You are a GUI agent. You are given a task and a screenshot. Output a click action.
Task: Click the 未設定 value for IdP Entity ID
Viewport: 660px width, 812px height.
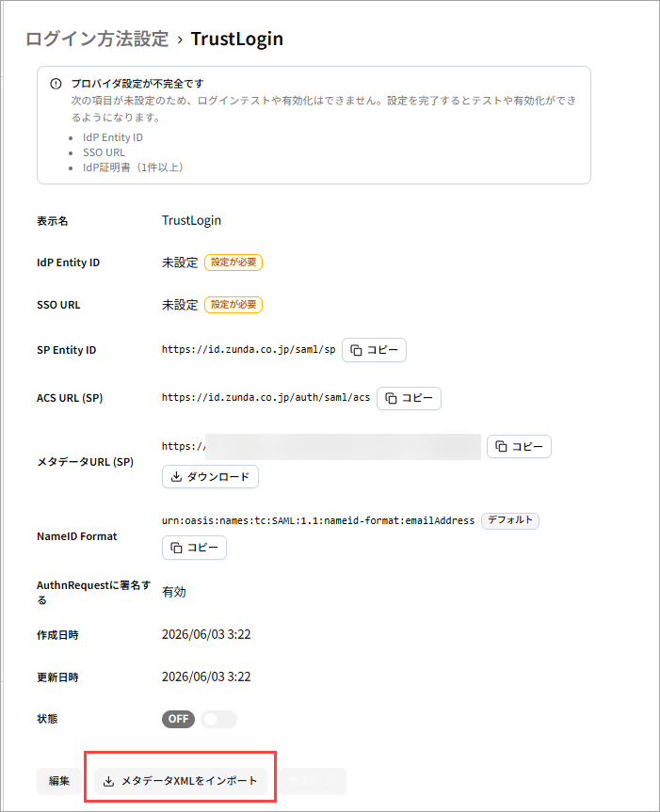(x=180, y=263)
